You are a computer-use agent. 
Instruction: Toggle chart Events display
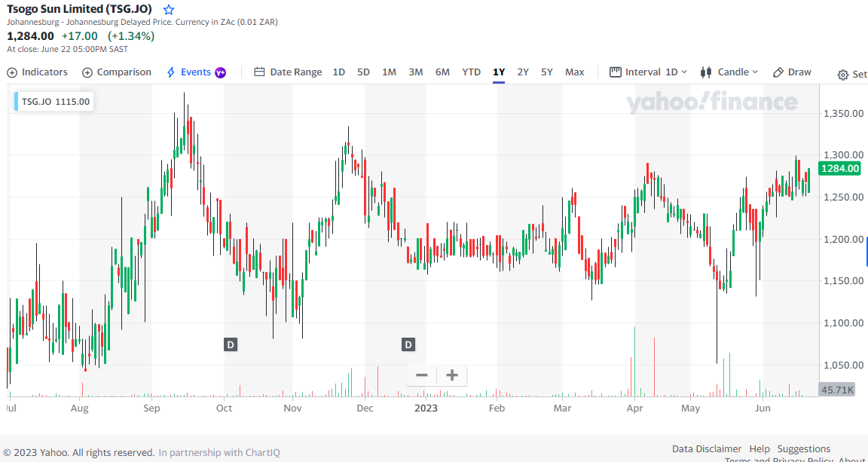(196, 72)
